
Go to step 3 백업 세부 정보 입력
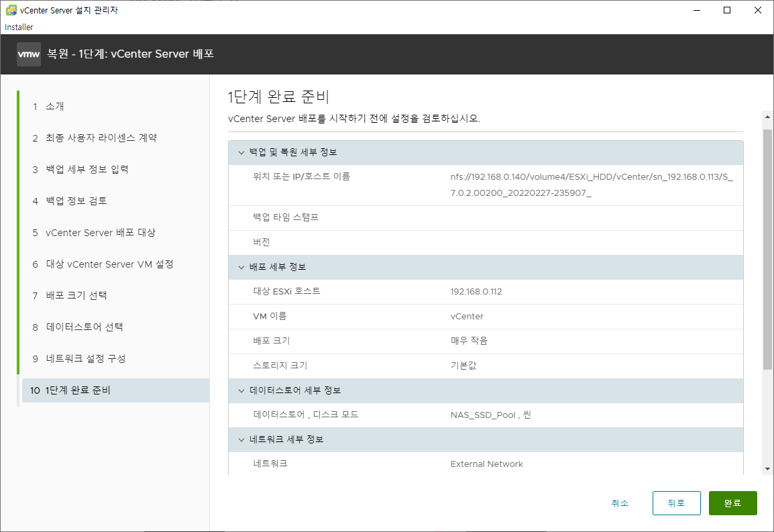coord(80,170)
